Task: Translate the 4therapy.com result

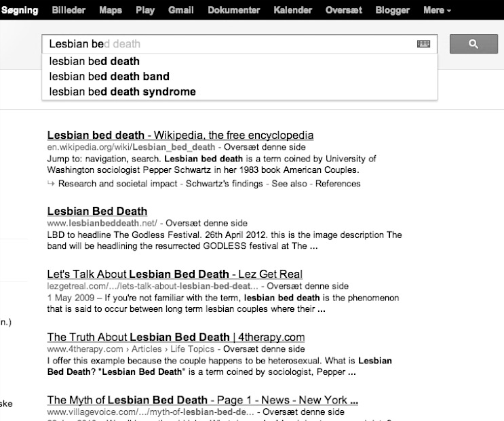Action: (264, 349)
